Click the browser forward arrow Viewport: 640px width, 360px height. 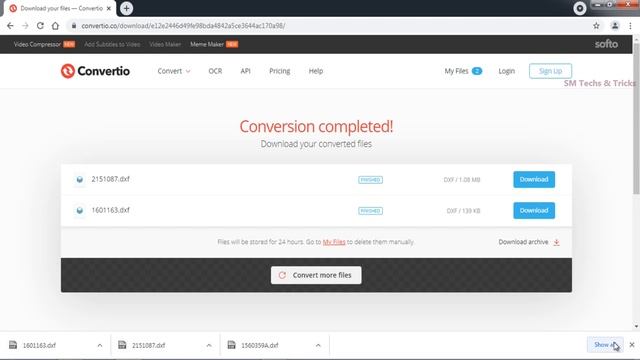(25, 26)
